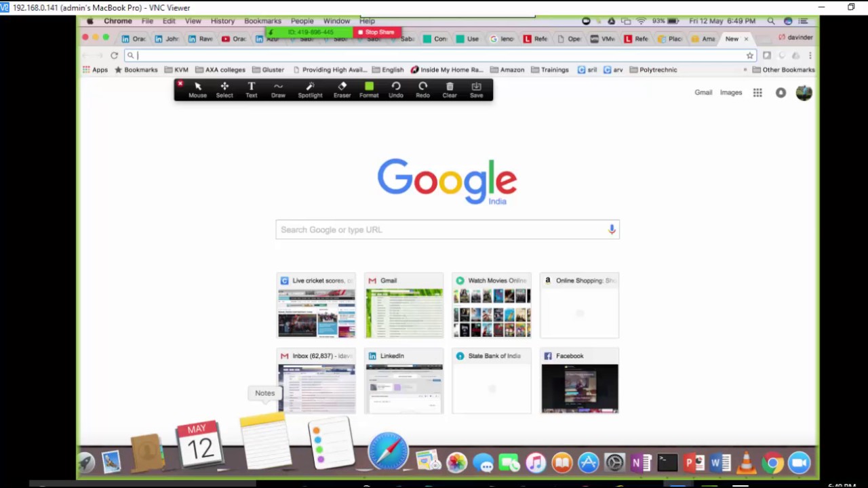The width and height of the screenshot is (868, 488).
Task: Open the Apps shortcut in bookmarks bar
Action: tap(95, 70)
